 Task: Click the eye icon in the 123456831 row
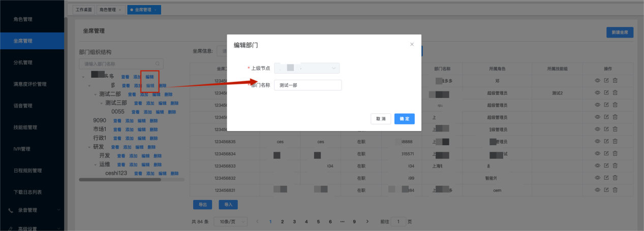[x=597, y=190]
